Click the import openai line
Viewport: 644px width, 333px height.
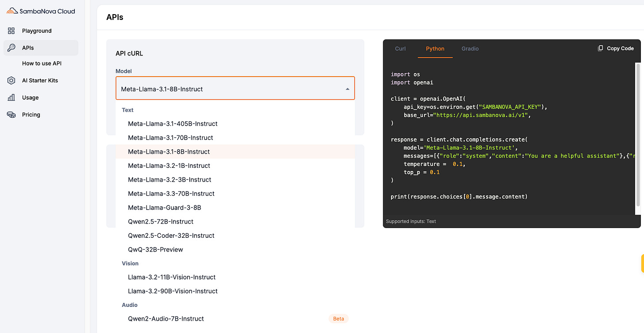pos(412,82)
